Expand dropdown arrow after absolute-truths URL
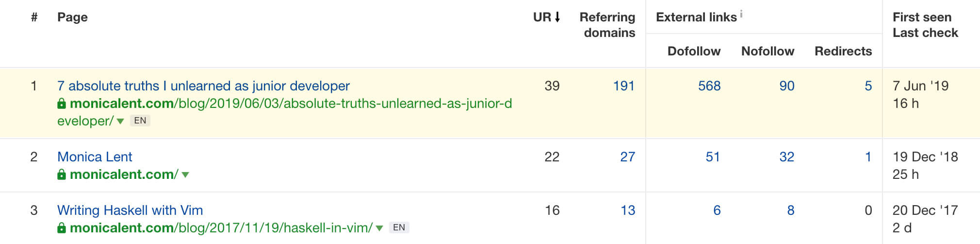 (x=120, y=122)
